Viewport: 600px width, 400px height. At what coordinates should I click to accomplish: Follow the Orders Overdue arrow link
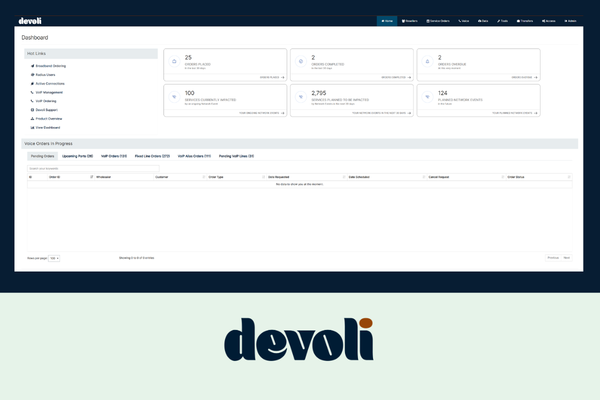524,77
